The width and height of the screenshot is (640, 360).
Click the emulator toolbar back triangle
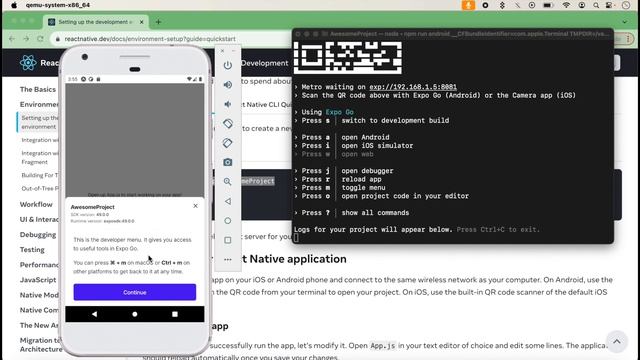point(228,201)
